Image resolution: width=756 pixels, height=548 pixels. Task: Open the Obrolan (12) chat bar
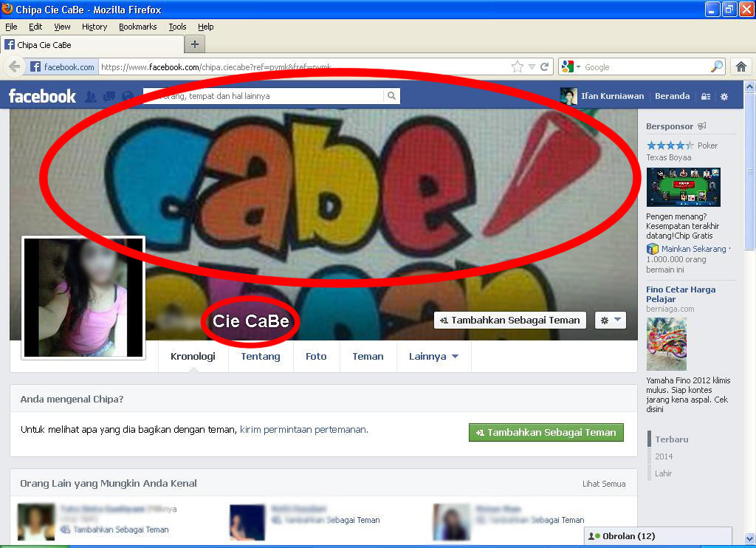(658, 536)
